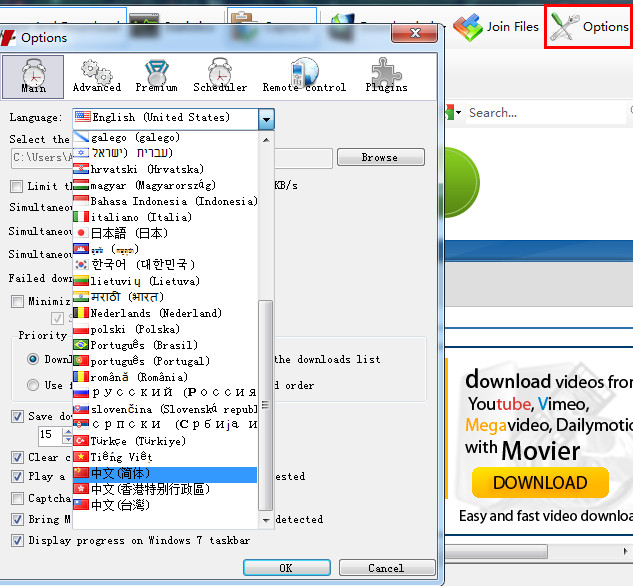Viewport: 633px width, 586px height.
Task: Choose the Korean 한국어 entry
Action: pyautogui.click(x=165, y=265)
